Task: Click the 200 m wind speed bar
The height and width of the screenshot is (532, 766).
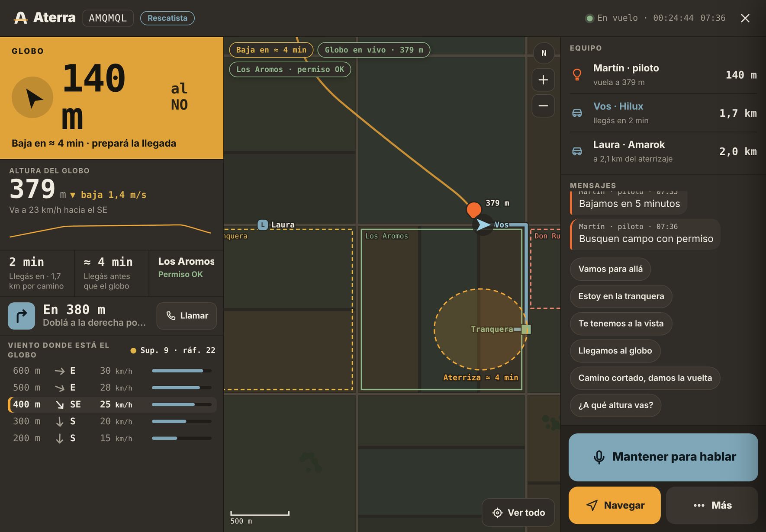Action: coord(181,438)
